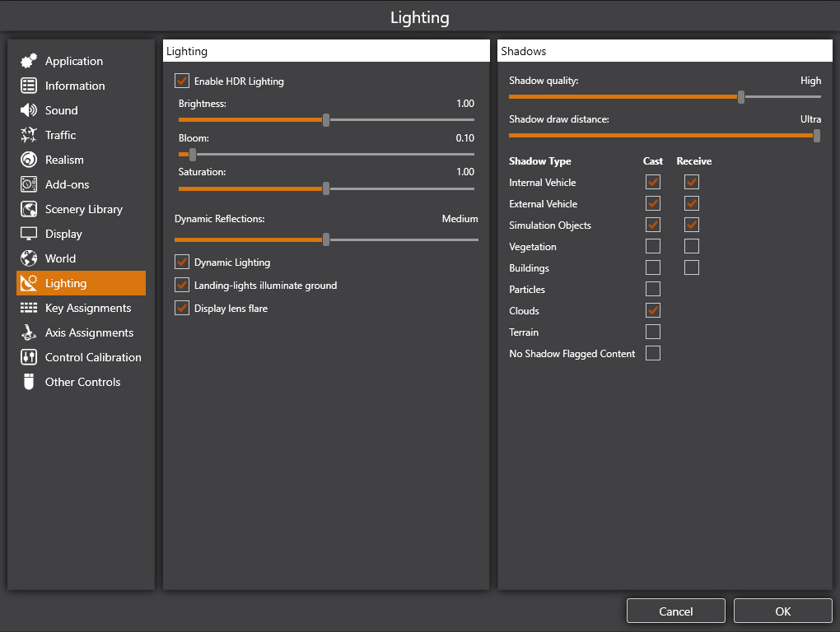
Task: Toggle Display lens flare checkbox
Action: (182, 308)
